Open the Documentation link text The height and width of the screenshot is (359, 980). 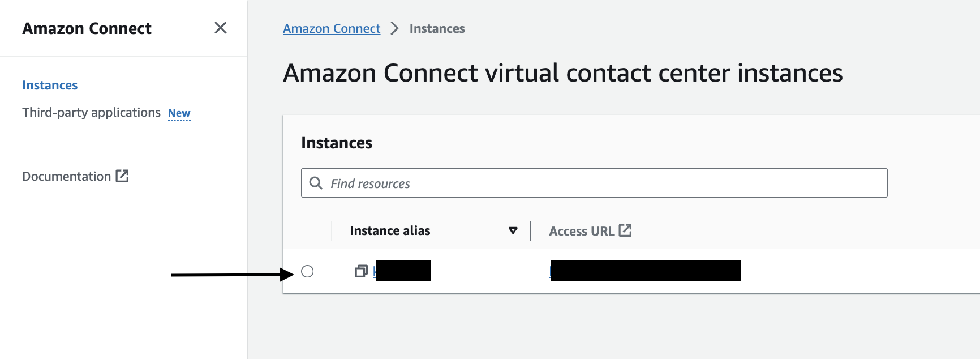coord(66,176)
